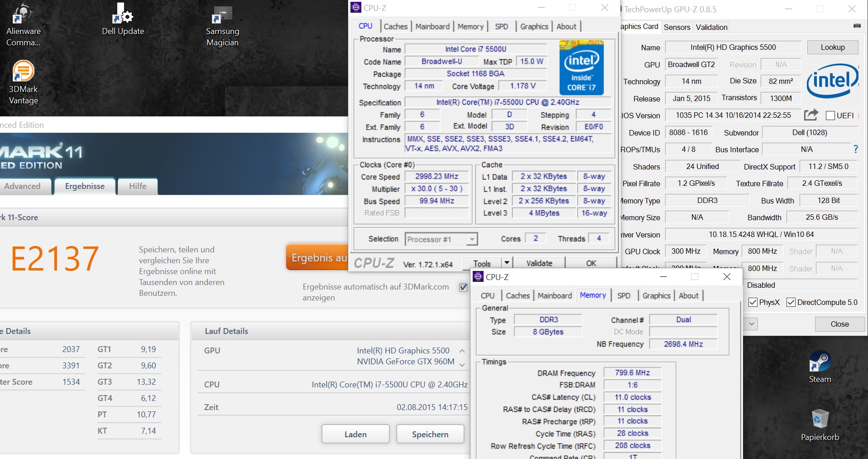
Task: Click the Zeit value 02.08.2015 14:17:15
Action: 432,407
